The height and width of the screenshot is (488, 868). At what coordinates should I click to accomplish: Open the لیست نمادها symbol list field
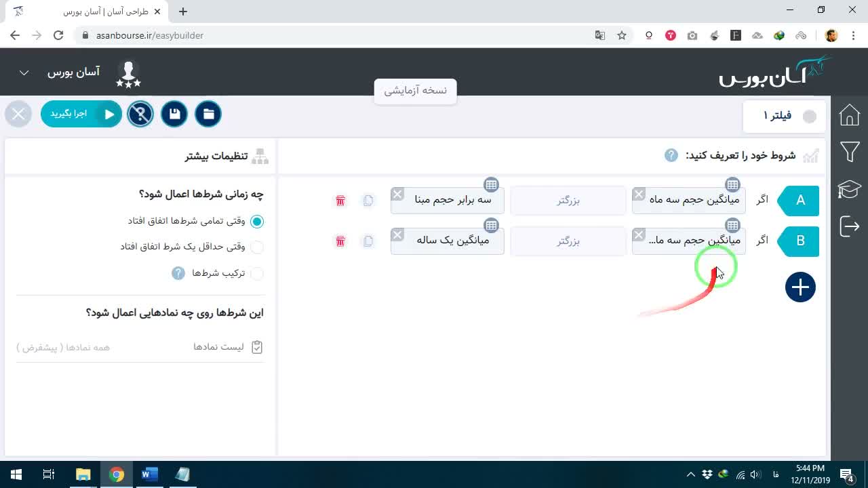[x=140, y=347]
